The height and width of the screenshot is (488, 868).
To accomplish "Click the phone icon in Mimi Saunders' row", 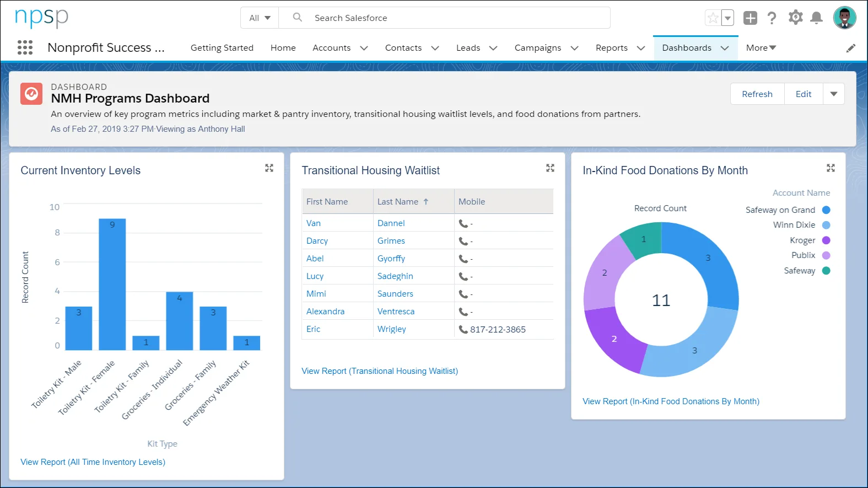I will [463, 294].
